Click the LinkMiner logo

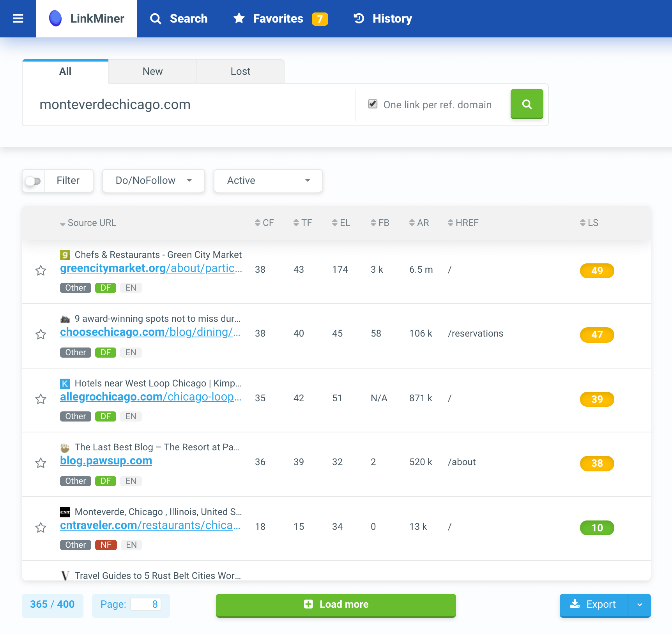click(55, 18)
